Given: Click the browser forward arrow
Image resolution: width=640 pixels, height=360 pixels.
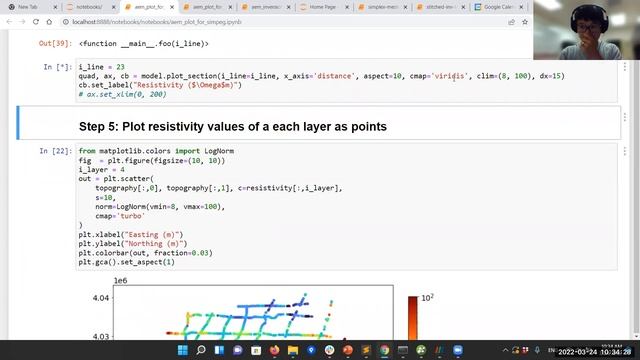Looking at the screenshot, I should point(22,22).
